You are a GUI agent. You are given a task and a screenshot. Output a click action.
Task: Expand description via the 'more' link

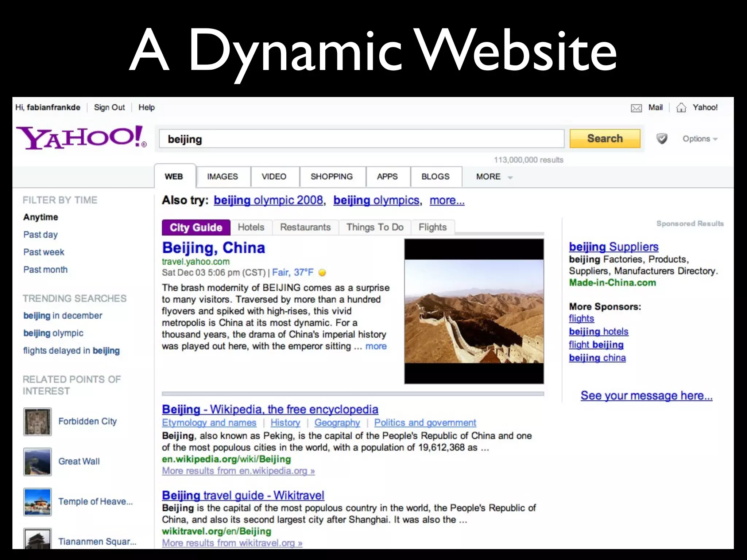click(376, 346)
